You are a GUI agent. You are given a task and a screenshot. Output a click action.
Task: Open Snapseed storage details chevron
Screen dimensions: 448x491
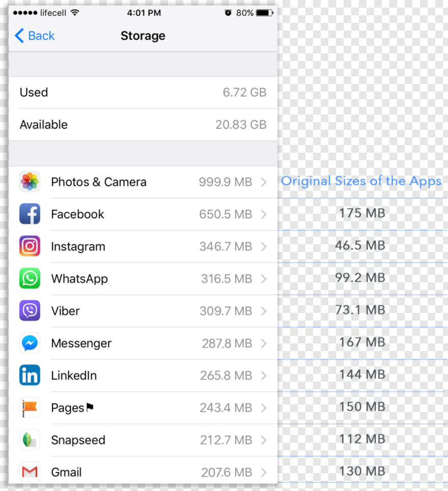[x=264, y=440]
